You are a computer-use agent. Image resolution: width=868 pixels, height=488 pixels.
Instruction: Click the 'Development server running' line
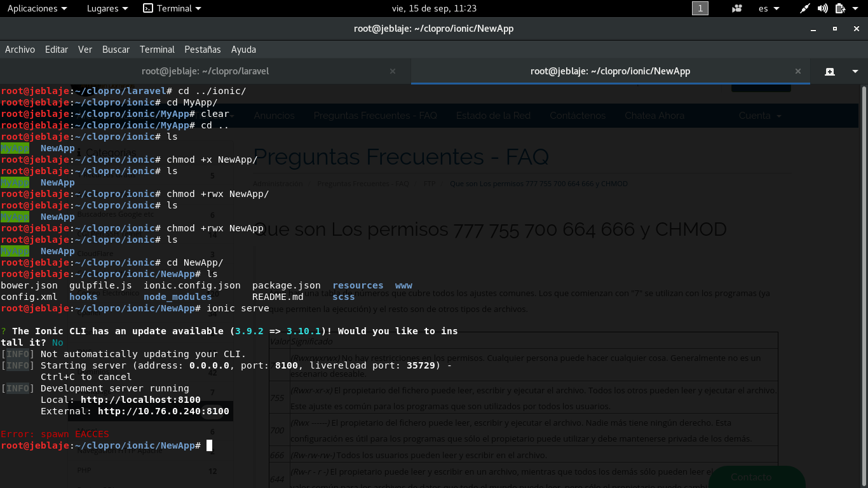click(115, 388)
